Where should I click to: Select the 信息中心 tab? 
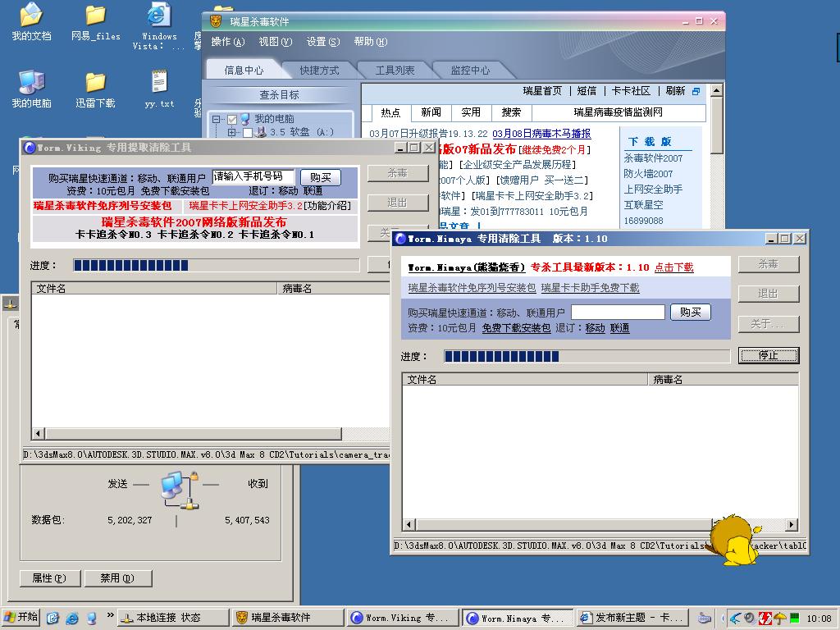point(244,71)
